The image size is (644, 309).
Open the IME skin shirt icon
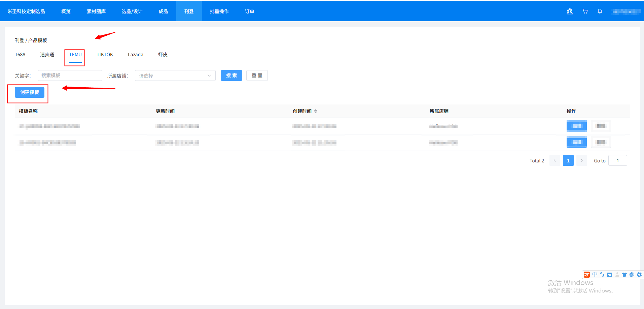pyautogui.click(x=624, y=275)
